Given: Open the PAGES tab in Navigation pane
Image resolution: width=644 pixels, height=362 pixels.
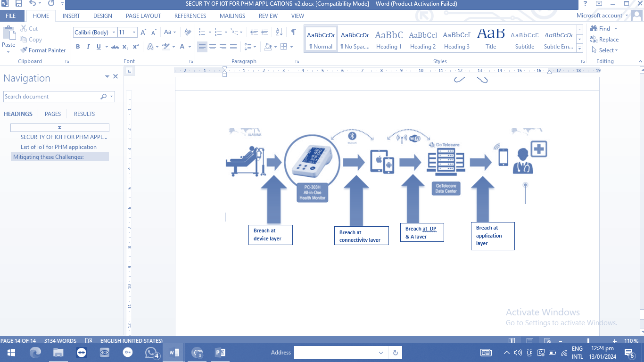Looking at the screenshot, I should (53, 114).
